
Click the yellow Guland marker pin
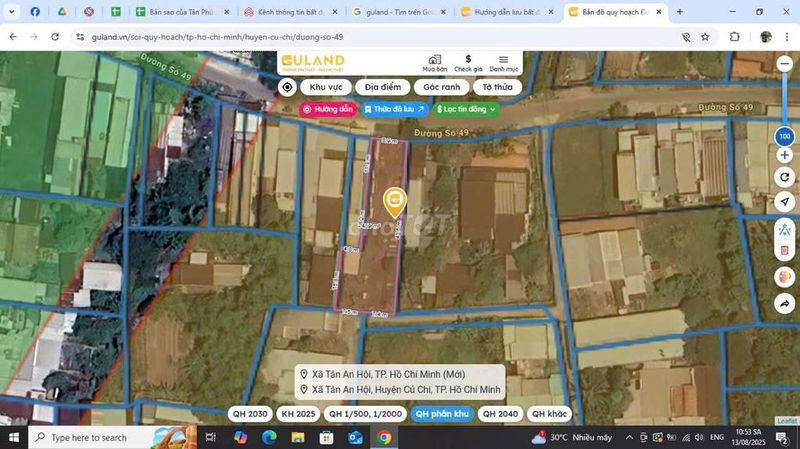pyautogui.click(x=395, y=201)
